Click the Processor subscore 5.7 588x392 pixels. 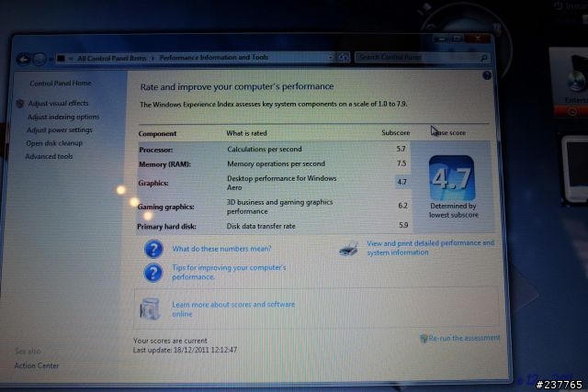(401, 149)
